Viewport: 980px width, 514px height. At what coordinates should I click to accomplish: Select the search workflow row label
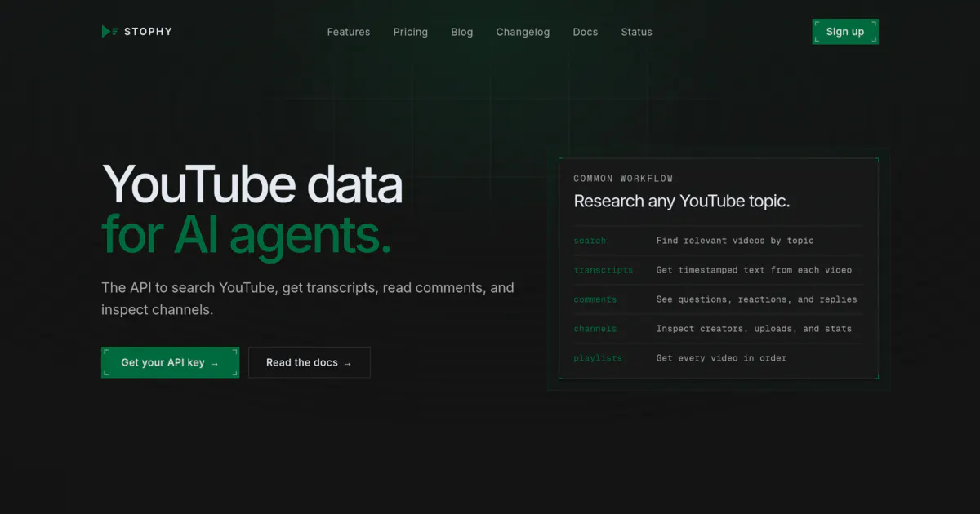click(x=590, y=241)
